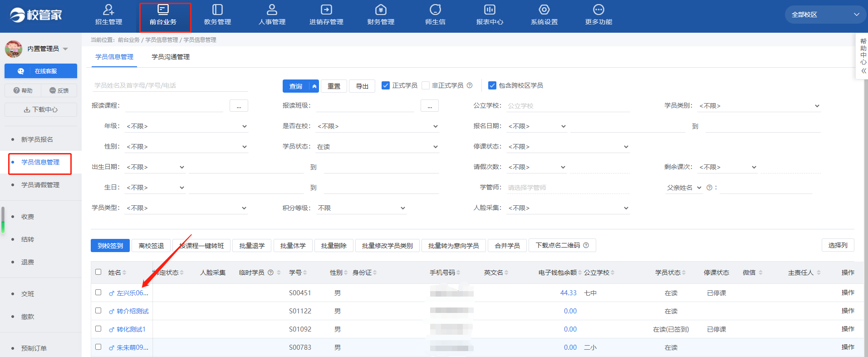Image resolution: width=868 pixels, height=357 pixels.
Task: Open the 学员状态 filter dropdown showing 在读
Action: coord(378,147)
